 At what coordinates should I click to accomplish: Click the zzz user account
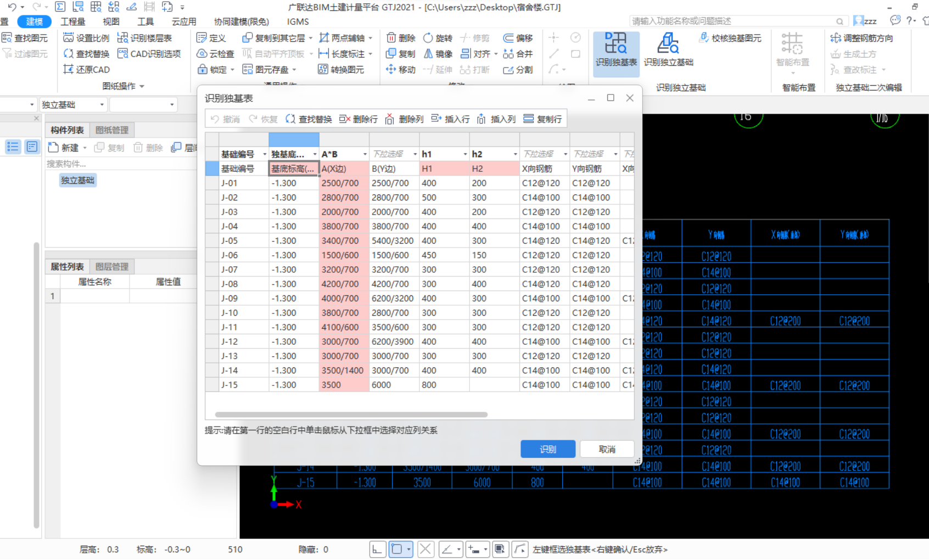pyautogui.click(x=866, y=21)
